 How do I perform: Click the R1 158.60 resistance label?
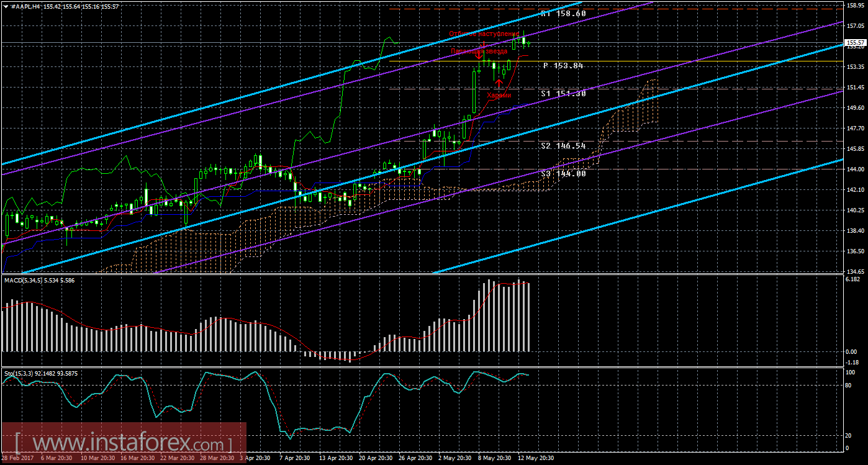coord(563,13)
